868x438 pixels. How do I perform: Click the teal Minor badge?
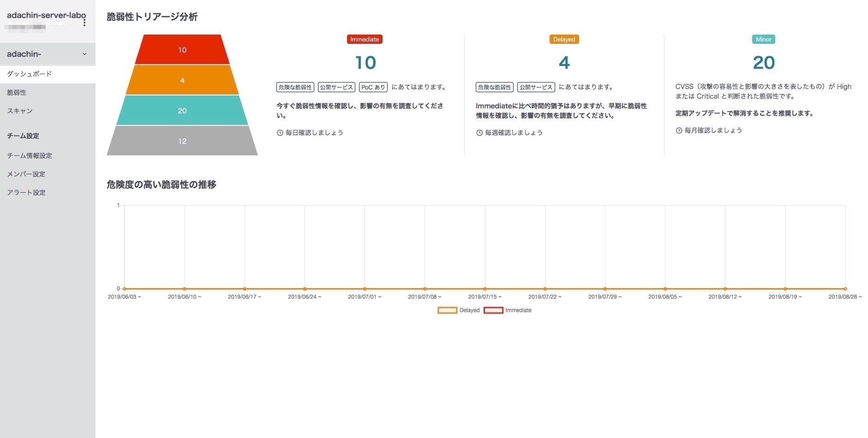(x=763, y=40)
